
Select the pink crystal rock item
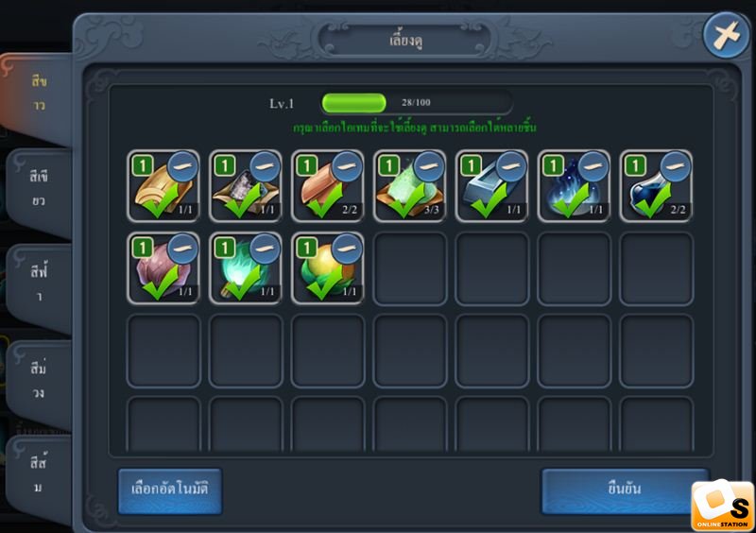click(163, 268)
